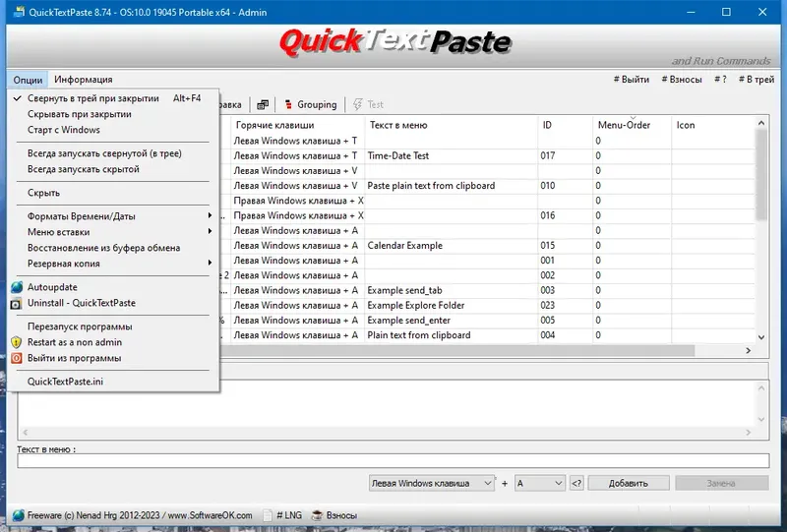The height and width of the screenshot is (532, 787).
Task: Select the Example send_enter row
Action: pos(486,321)
